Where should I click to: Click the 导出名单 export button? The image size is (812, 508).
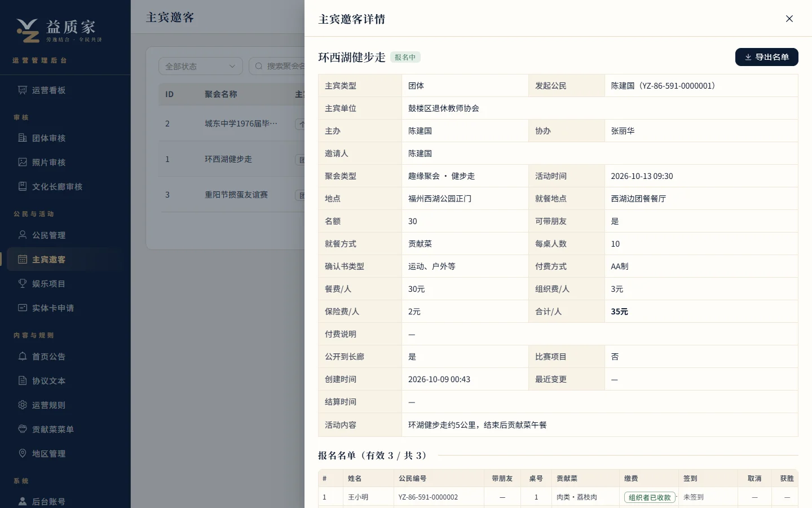[x=767, y=57]
